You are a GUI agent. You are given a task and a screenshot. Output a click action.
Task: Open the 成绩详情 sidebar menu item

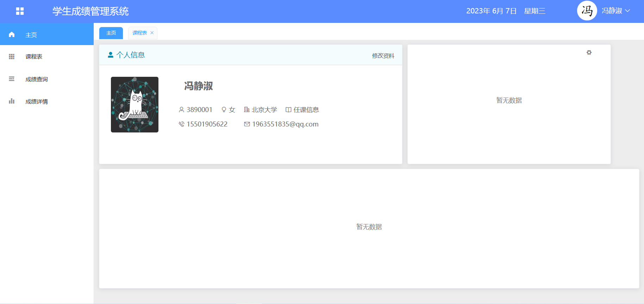[47, 101]
